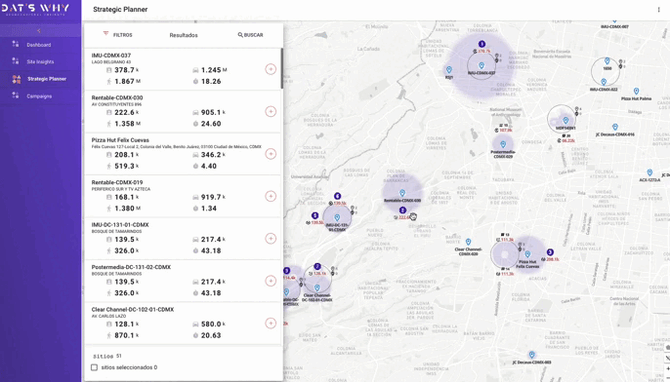Click rank badge 5 on the map
The width and height of the screenshot is (670, 382).
pos(315,216)
